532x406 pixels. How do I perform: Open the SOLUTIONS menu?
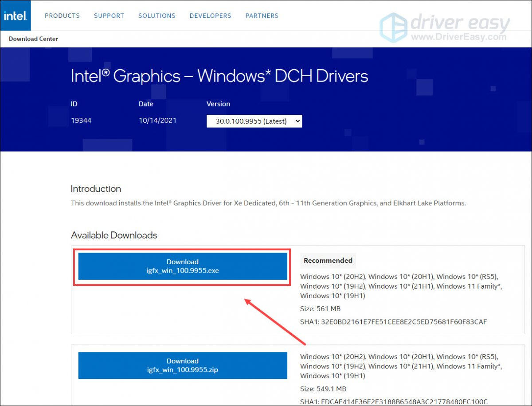point(157,16)
